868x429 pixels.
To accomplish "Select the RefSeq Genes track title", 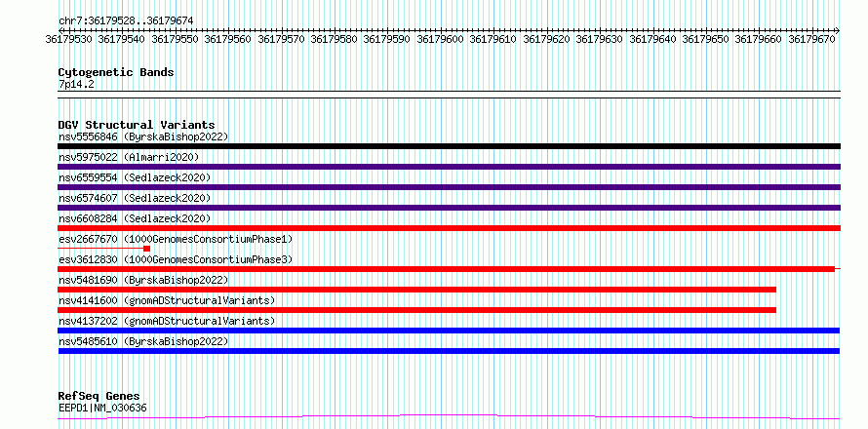I will (x=99, y=397).
